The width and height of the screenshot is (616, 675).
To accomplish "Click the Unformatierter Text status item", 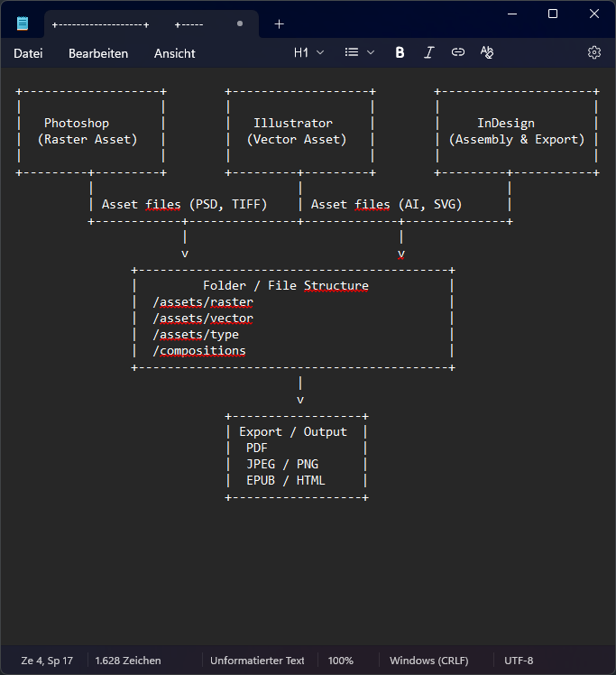I will tap(257, 661).
